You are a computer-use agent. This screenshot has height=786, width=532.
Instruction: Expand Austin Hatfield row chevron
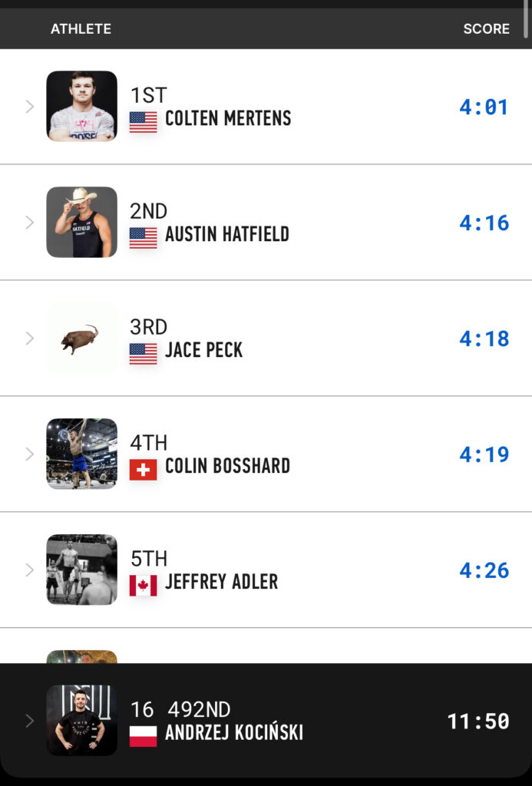tap(30, 223)
